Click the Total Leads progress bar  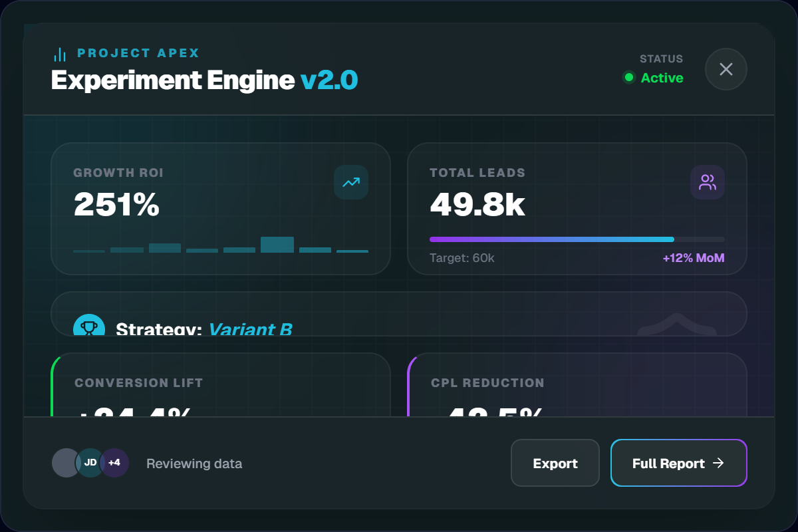click(x=577, y=239)
